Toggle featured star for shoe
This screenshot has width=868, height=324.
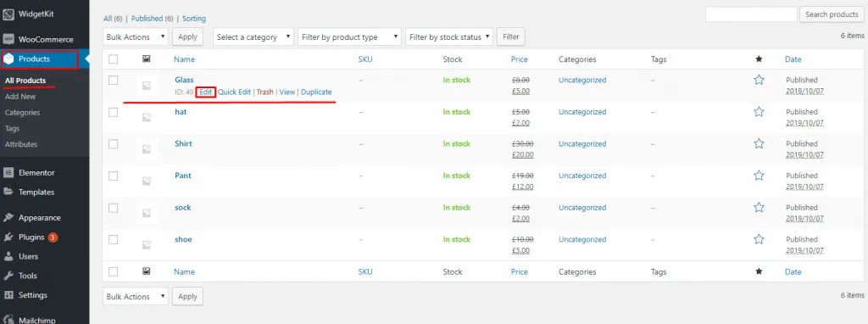[759, 239]
